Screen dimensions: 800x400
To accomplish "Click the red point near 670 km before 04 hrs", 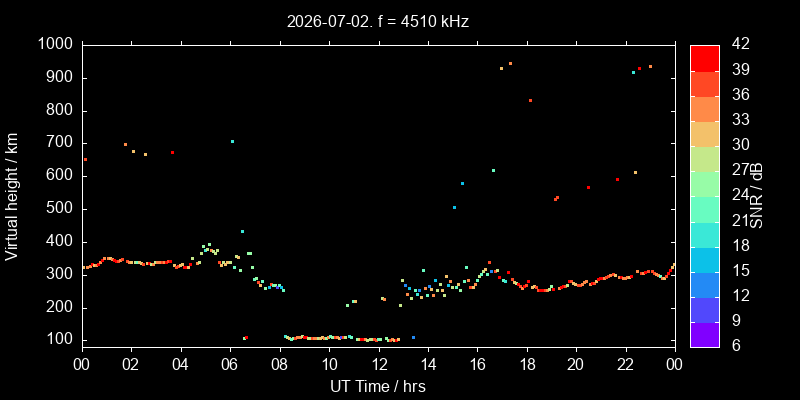I will (172, 153).
